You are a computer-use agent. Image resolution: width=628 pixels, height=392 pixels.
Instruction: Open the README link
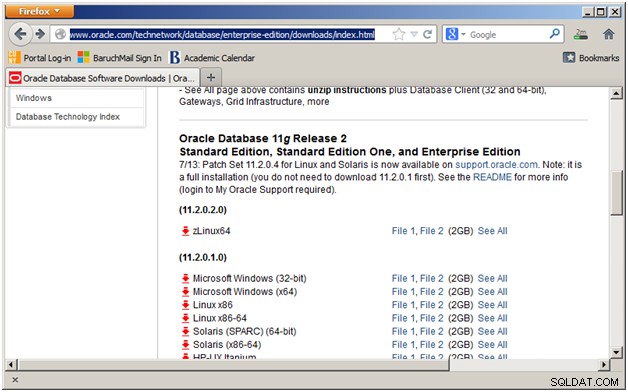[x=492, y=177]
